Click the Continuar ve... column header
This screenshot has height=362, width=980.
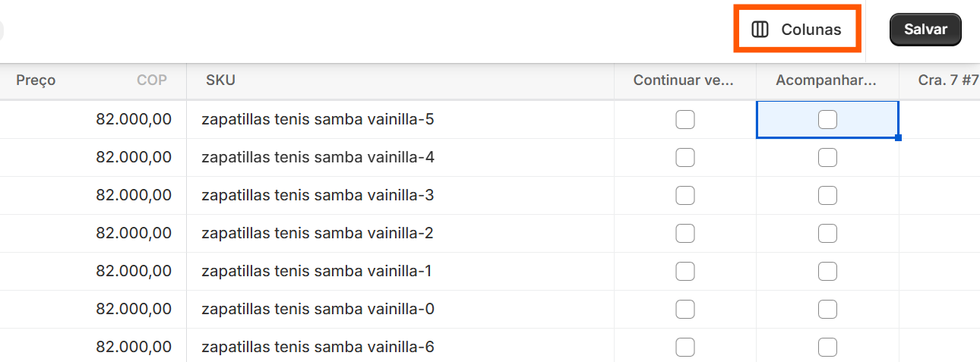[685, 80]
